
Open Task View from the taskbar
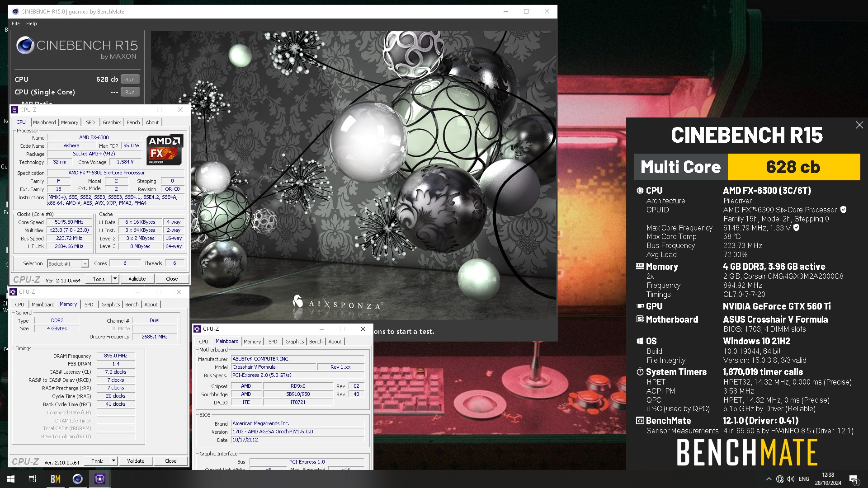pos(33,479)
